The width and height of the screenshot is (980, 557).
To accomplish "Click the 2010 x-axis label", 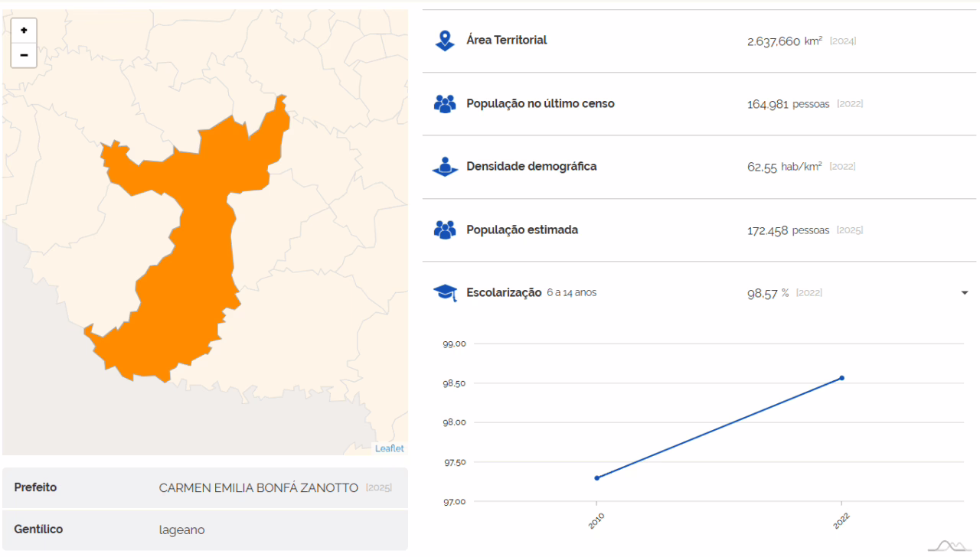I will 596,521.
